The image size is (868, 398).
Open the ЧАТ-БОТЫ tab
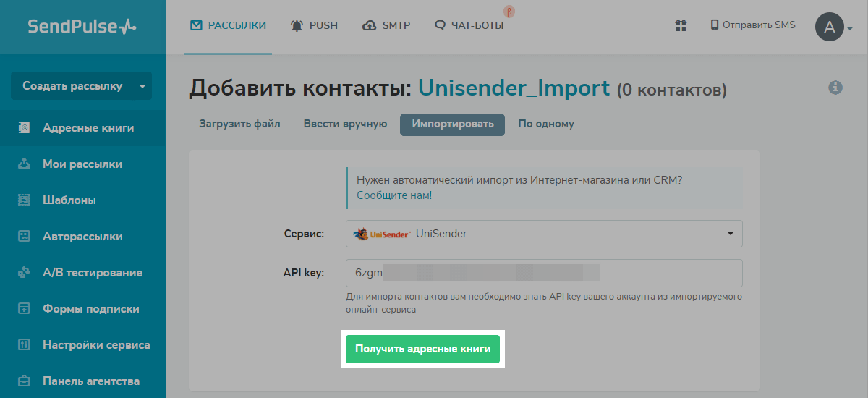click(x=469, y=25)
